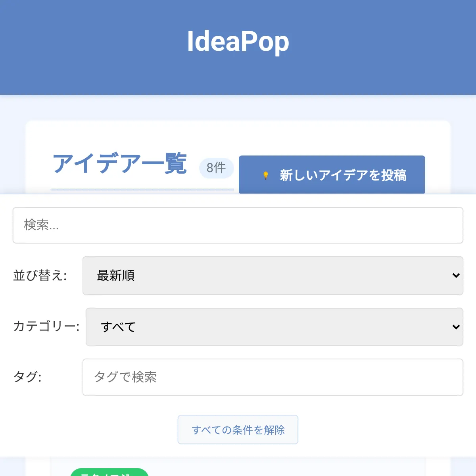The height and width of the screenshot is (476, 476).
Task: Click the IdeaPop site title
Action: click(x=238, y=42)
